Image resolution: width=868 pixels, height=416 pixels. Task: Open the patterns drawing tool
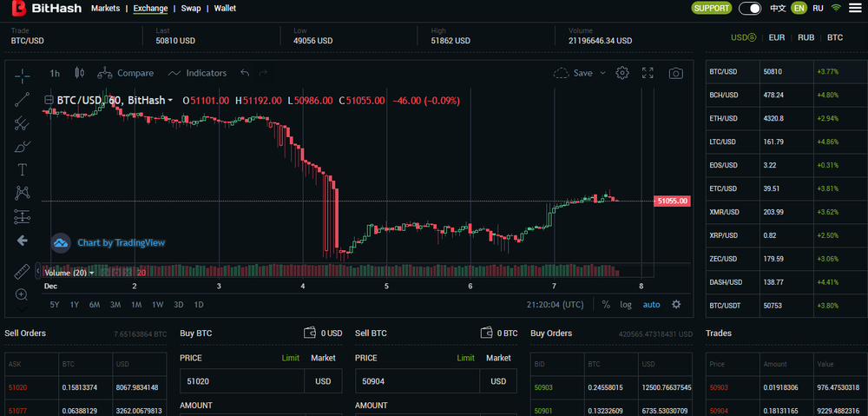click(x=23, y=193)
